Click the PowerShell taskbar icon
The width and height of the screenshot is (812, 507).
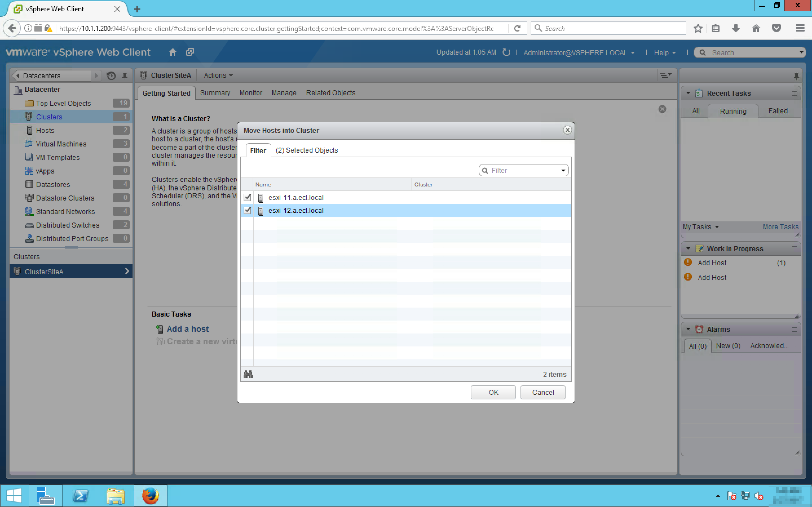click(x=81, y=496)
